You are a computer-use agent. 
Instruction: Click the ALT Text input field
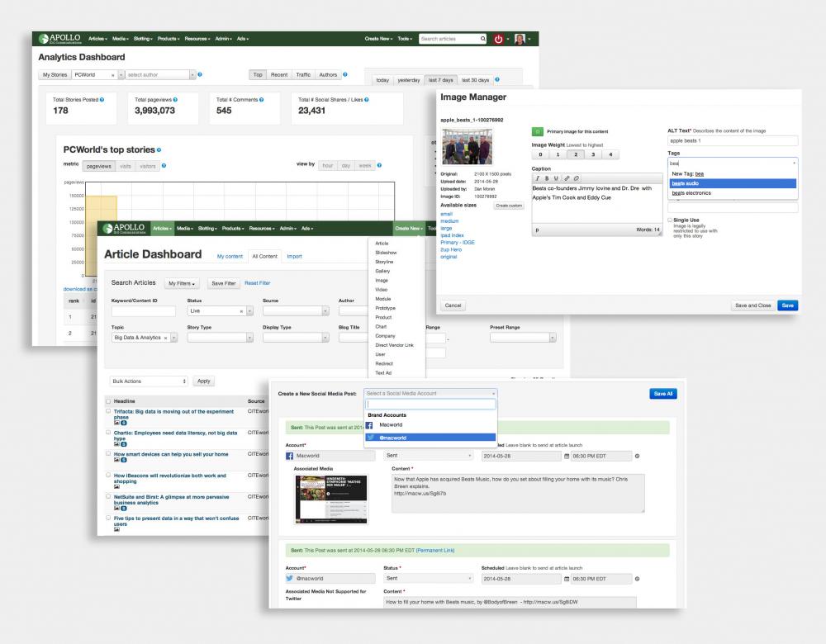click(732, 140)
